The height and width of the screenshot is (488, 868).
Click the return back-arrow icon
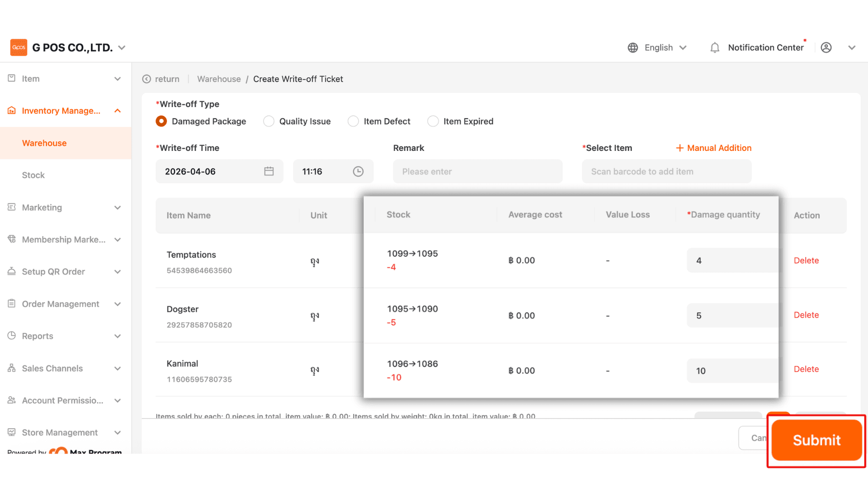pyautogui.click(x=146, y=79)
